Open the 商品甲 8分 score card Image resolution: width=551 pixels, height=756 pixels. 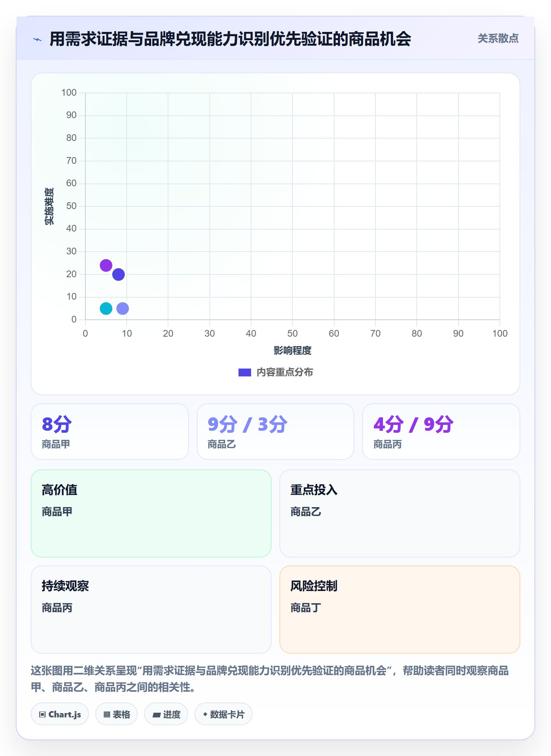click(110, 431)
